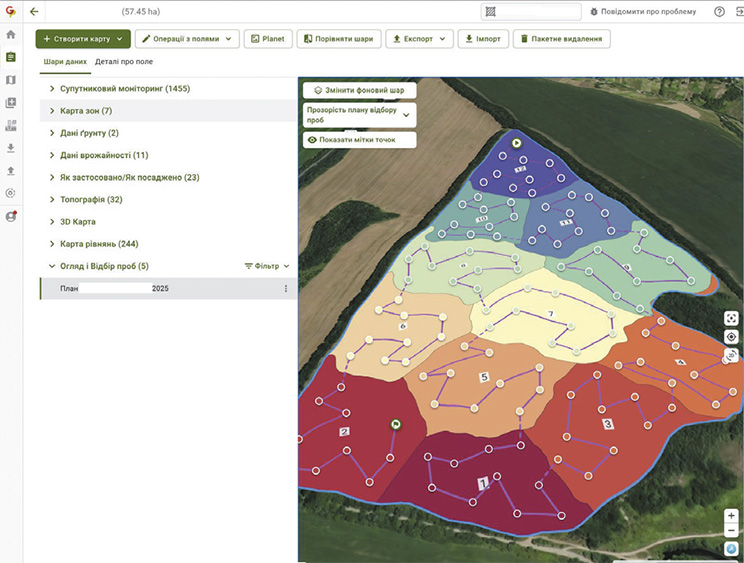Click the locate-me target icon on map
The image size is (744, 563).
click(x=731, y=337)
